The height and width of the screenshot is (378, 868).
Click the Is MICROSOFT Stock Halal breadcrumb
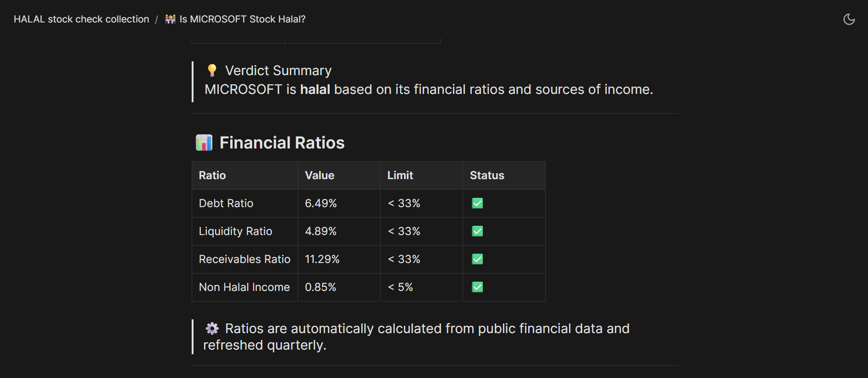click(242, 19)
